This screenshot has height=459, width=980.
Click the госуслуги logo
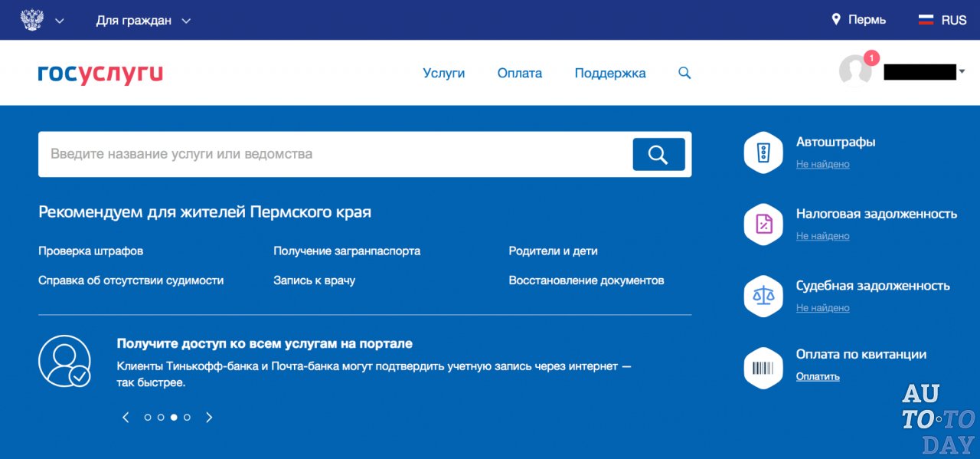100,73
